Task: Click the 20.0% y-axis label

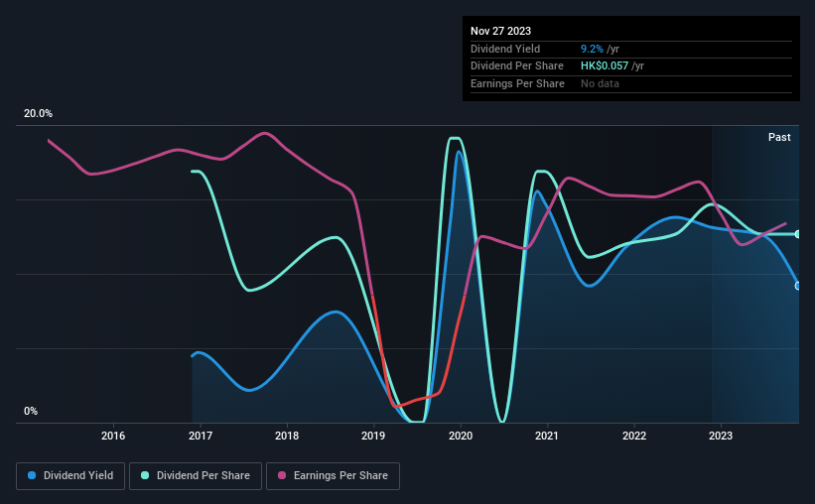Action: click(x=38, y=114)
